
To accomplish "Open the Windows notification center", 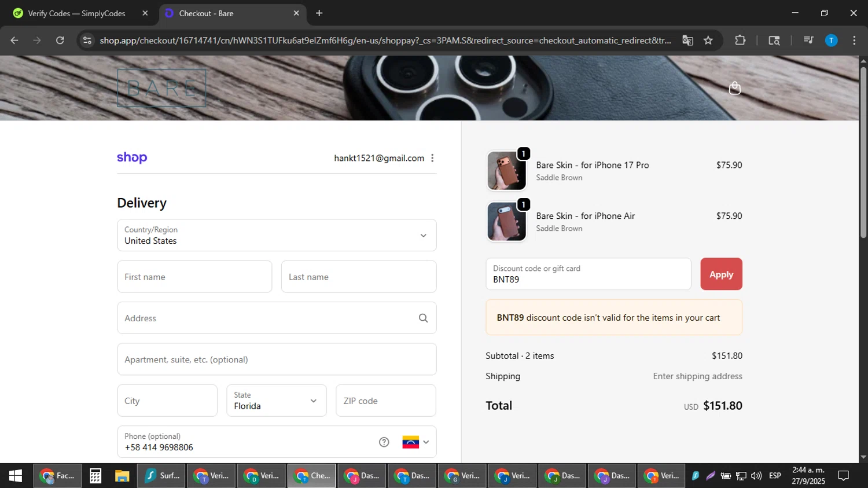I will pyautogui.click(x=844, y=476).
